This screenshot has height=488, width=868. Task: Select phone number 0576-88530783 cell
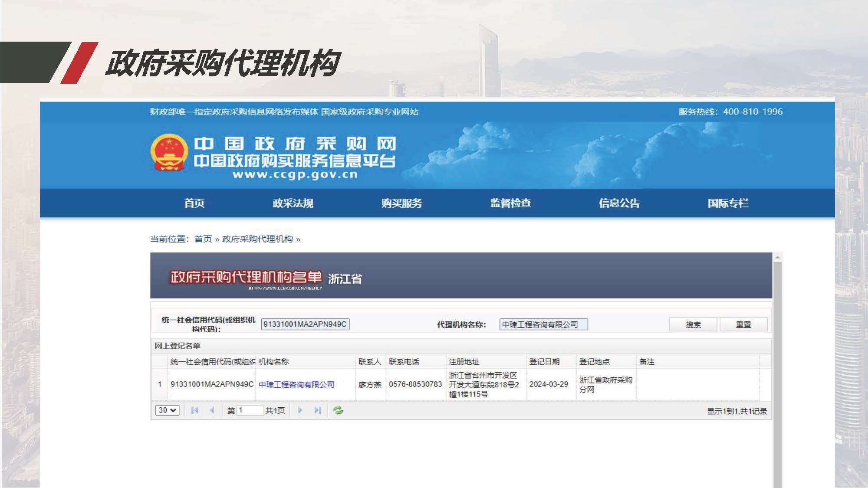tap(415, 384)
